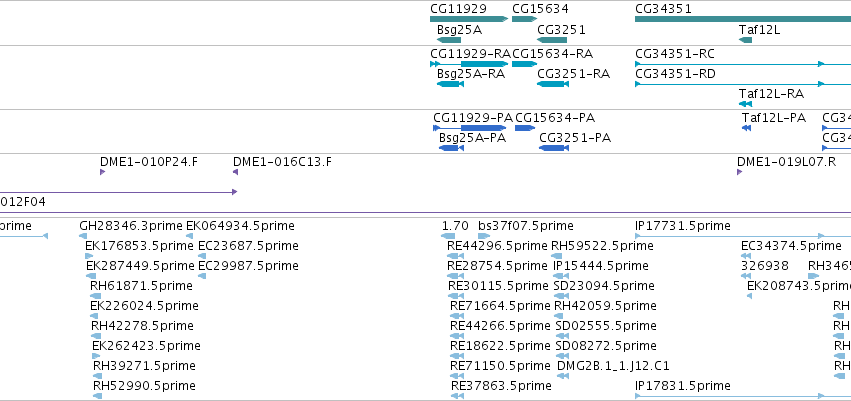Select the bs37f07.5prime label

point(525,226)
